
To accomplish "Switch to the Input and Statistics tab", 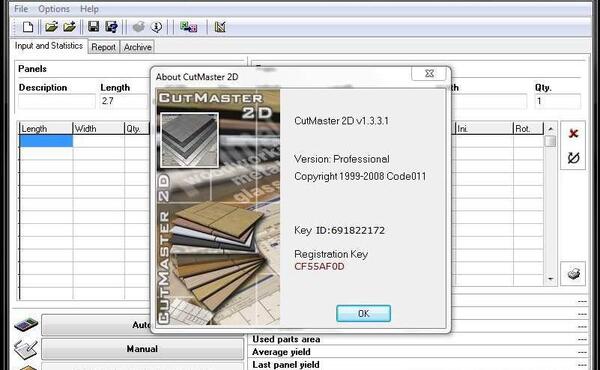I will tap(49, 46).
